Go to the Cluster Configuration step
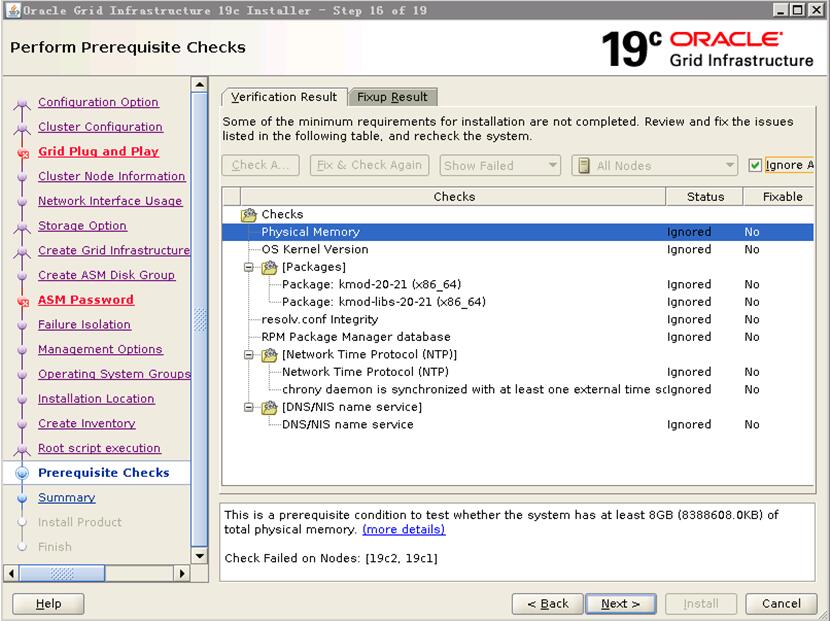830x621 pixels. pos(100,127)
